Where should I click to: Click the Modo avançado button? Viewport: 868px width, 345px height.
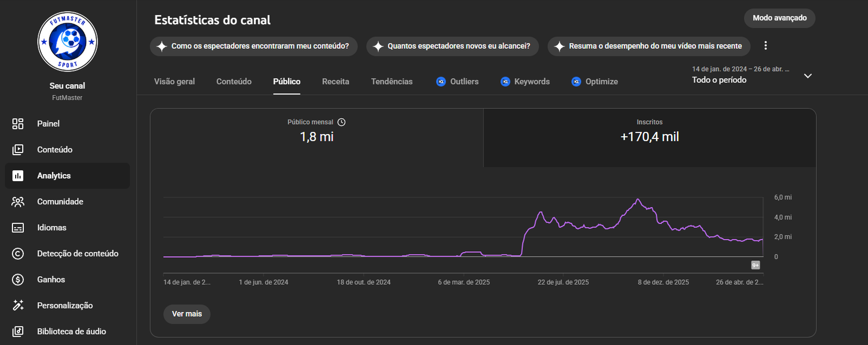point(779,18)
